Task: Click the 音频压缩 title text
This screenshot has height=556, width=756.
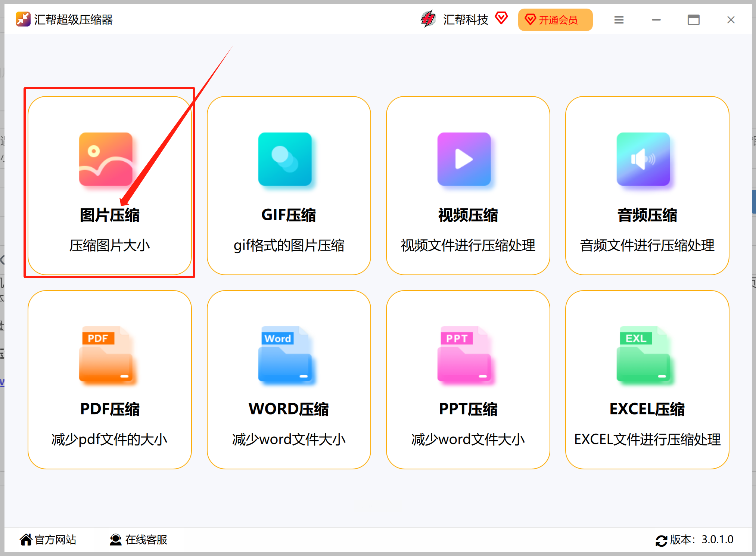Action: (x=647, y=215)
